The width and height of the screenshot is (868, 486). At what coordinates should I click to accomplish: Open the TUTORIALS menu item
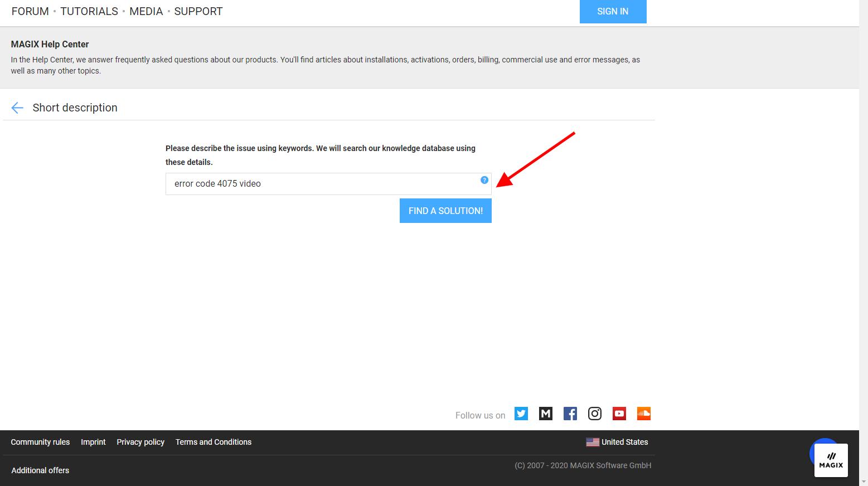coord(89,11)
